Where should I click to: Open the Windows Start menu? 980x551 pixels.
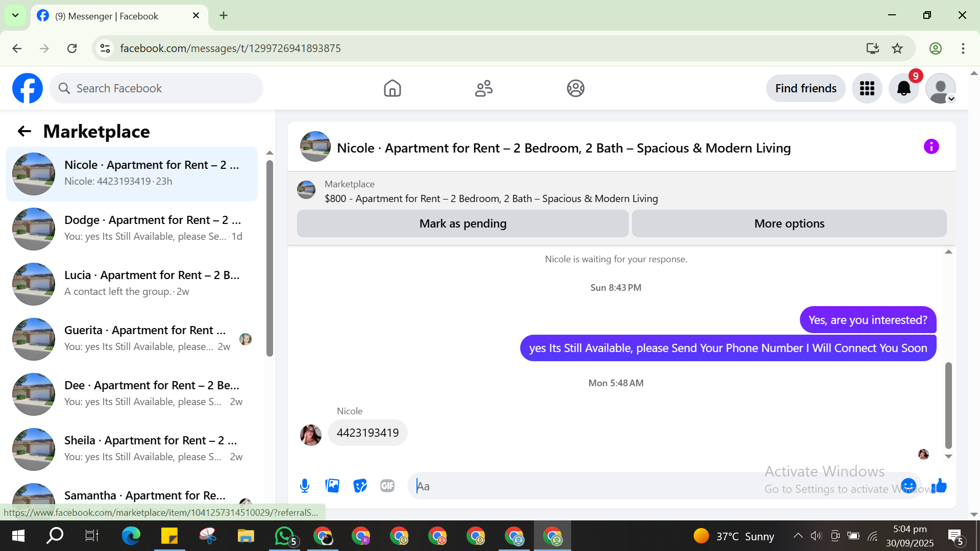point(18,536)
